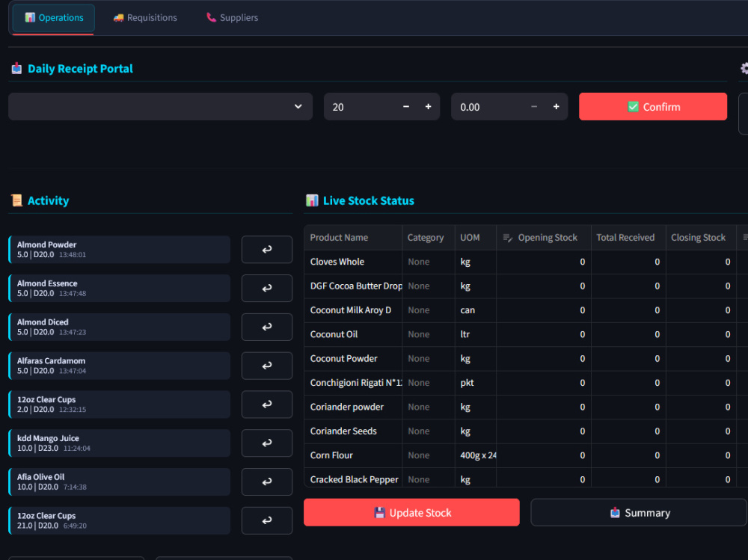Click the Coconut Powder product cell
Screen dimensions: 748x560
pyautogui.click(x=353, y=358)
